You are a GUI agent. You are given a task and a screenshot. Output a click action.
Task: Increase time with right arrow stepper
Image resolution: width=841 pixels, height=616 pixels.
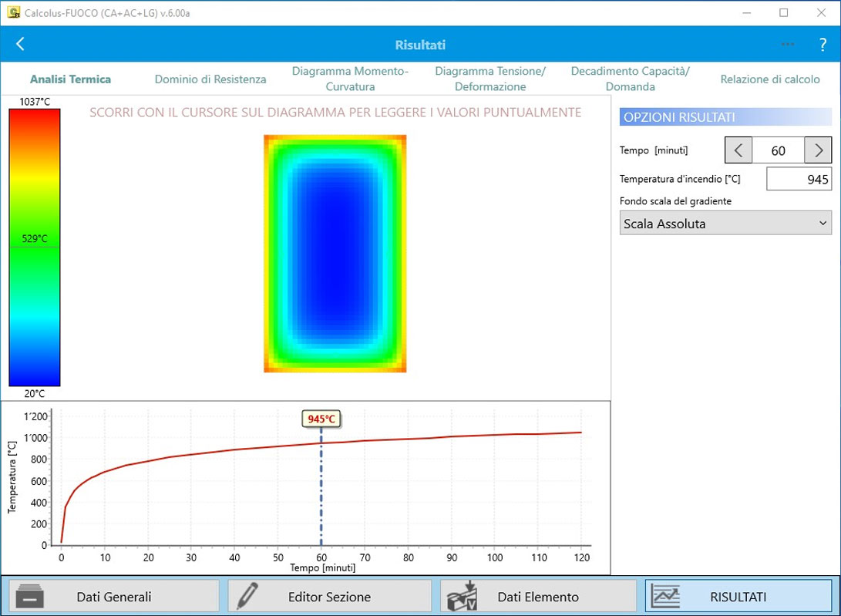[818, 150]
